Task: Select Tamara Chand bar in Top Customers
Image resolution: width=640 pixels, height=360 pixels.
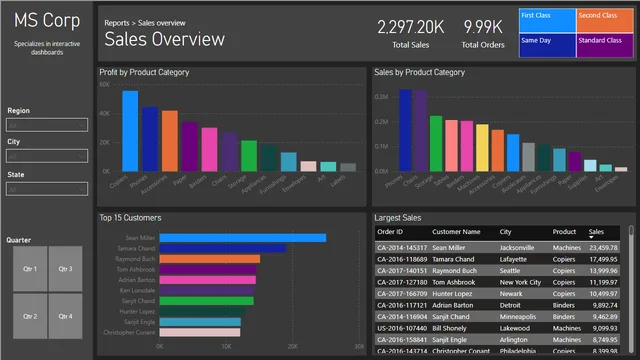Action: click(x=223, y=248)
